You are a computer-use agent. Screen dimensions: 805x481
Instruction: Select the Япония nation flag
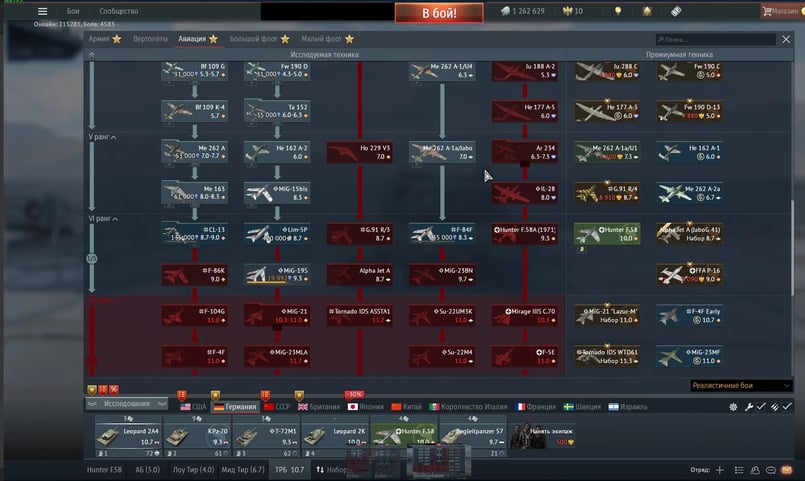pos(365,407)
